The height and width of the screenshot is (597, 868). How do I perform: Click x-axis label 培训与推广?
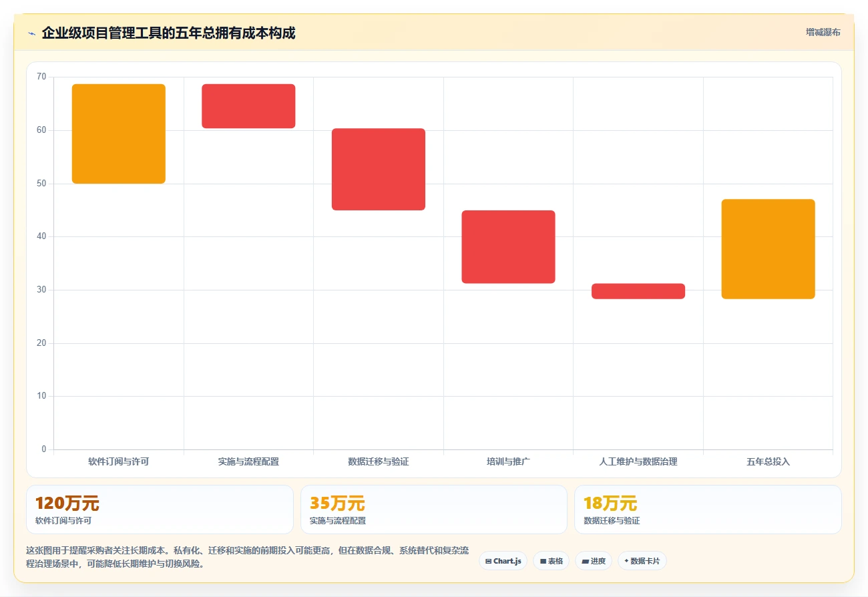tap(508, 461)
